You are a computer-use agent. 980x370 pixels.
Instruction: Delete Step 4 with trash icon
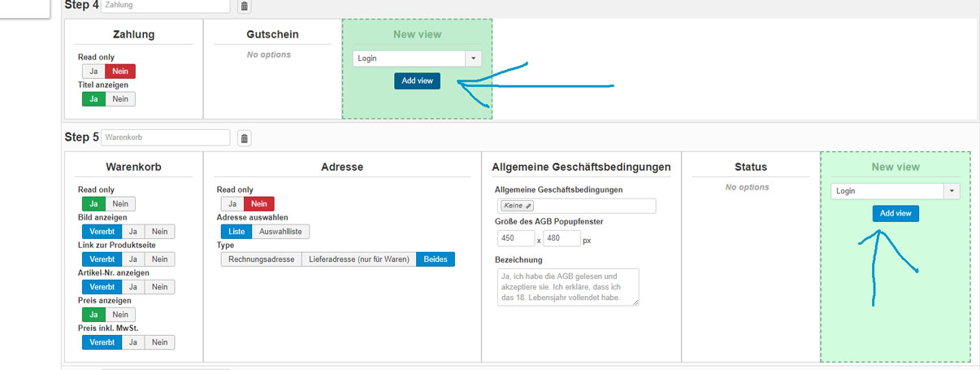click(x=245, y=7)
